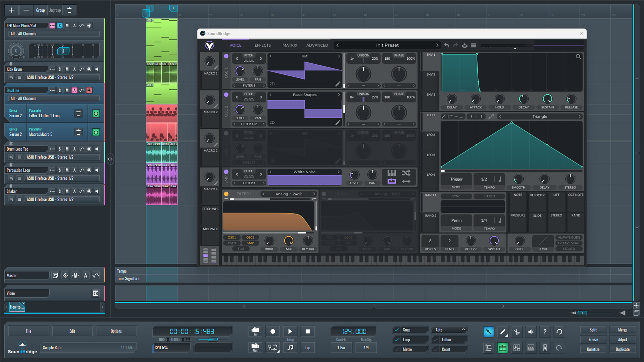
Task: Open the ADVANCED tab
Action: [317, 45]
